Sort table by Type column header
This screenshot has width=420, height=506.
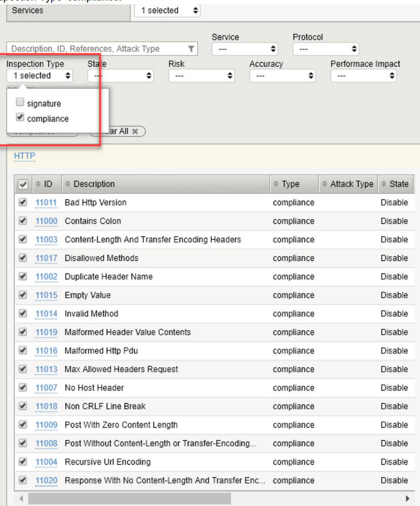pos(290,184)
